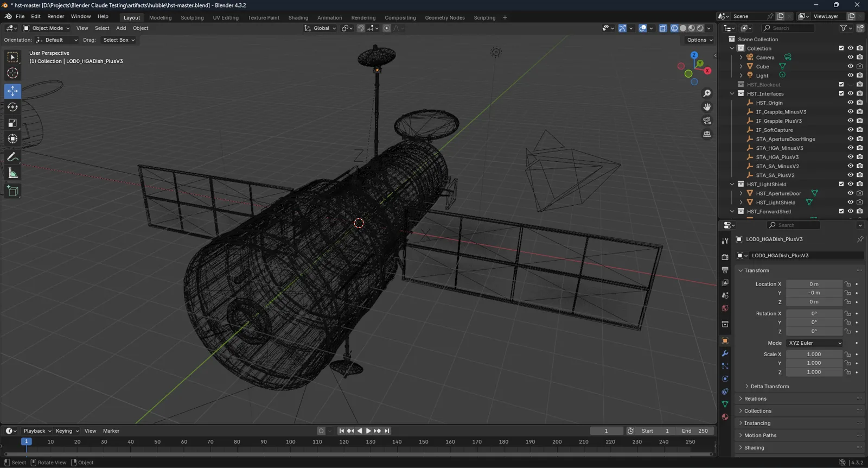The height and width of the screenshot is (468, 868).
Task: Open the Render menu
Action: (x=55, y=16)
